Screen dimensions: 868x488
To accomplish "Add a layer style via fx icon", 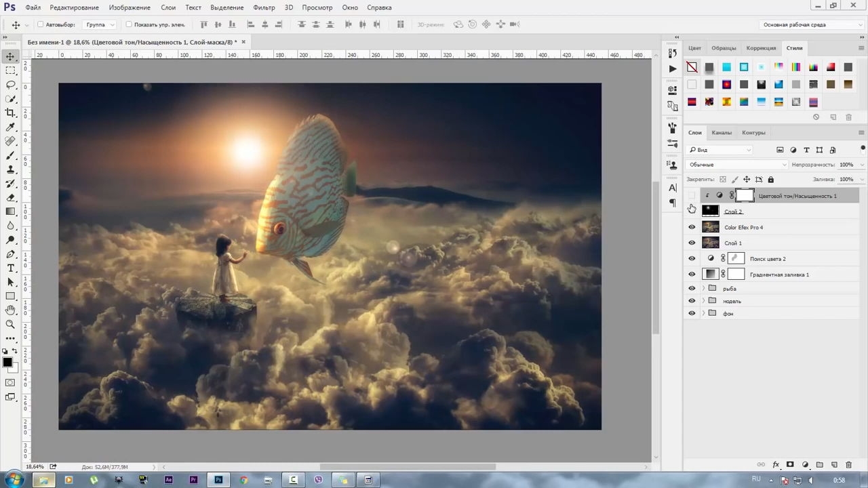I will tap(776, 465).
